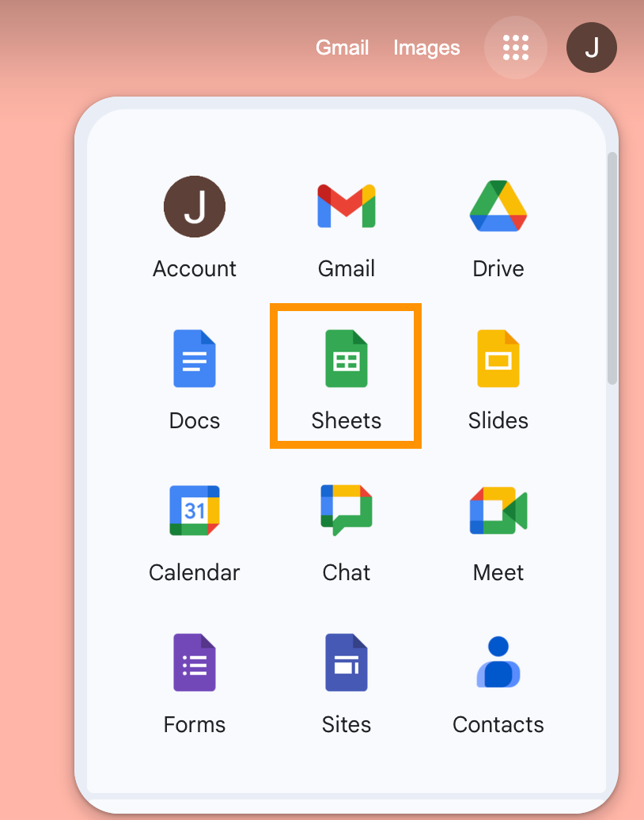Open the Google apps grid launcher
Viewport: 644px width, 820px height.
pos(515,47)
